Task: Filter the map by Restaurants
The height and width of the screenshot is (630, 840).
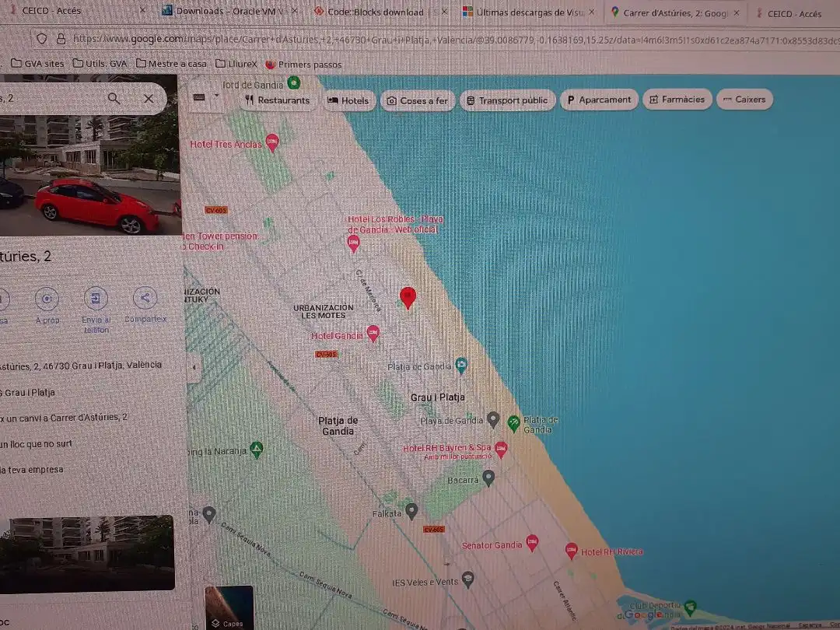Action: click(278, 100)
